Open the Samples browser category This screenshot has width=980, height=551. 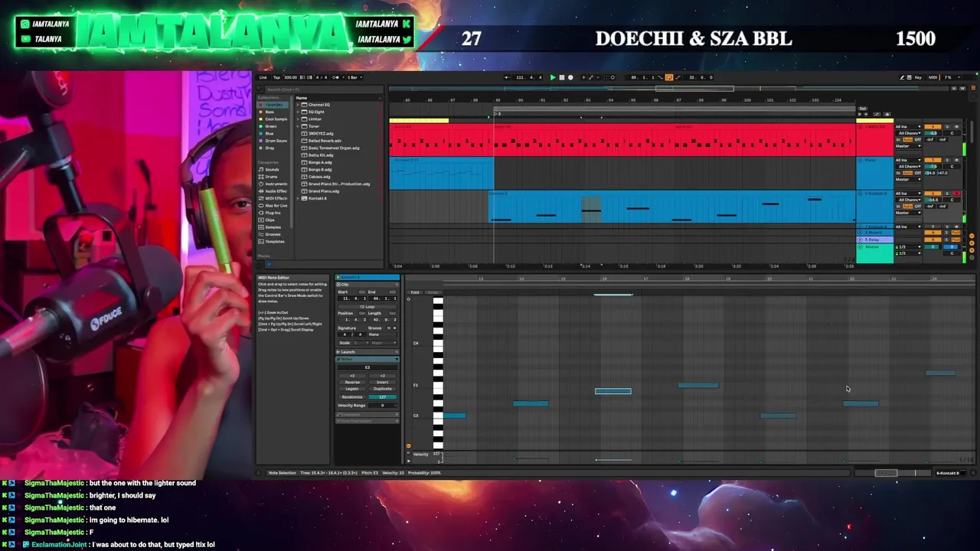pos(273,227)
